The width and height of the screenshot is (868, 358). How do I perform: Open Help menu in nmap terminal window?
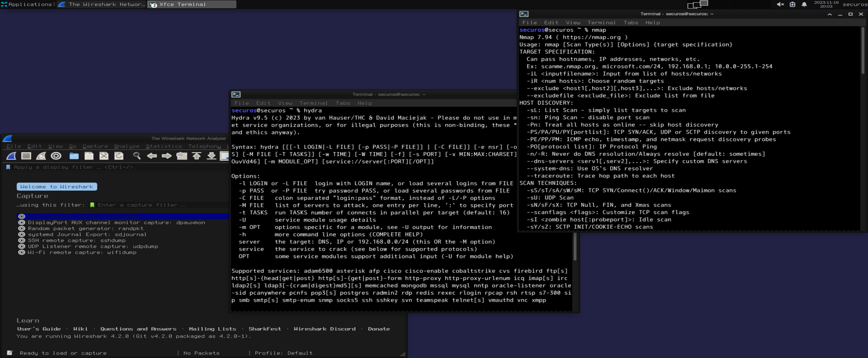(x=653, y=22)
